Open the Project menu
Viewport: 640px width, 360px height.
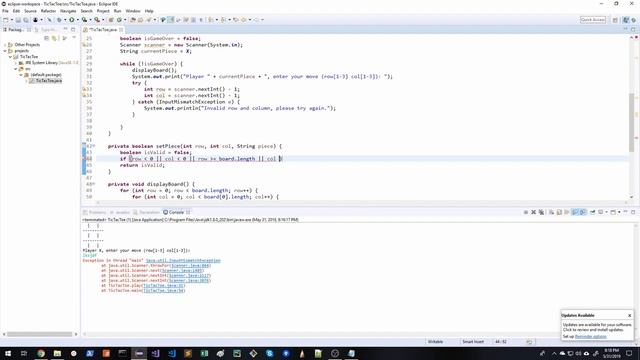click(x=103, y=11)
